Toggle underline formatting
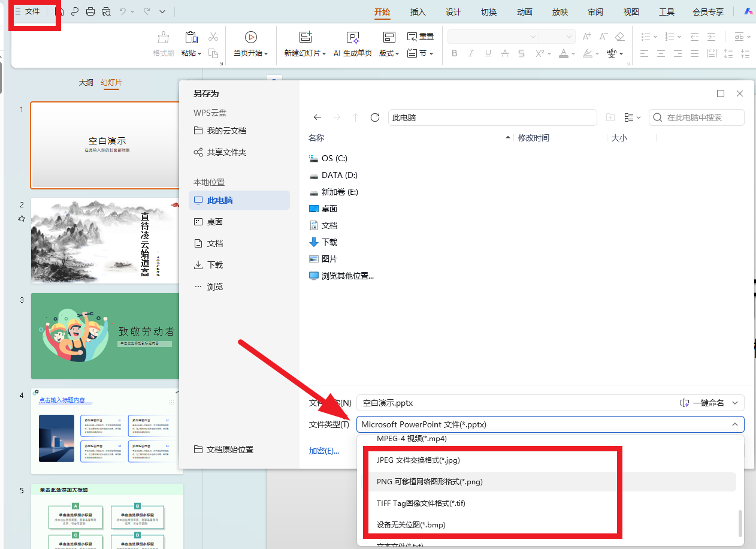The image size is (756, 549). 488,53
